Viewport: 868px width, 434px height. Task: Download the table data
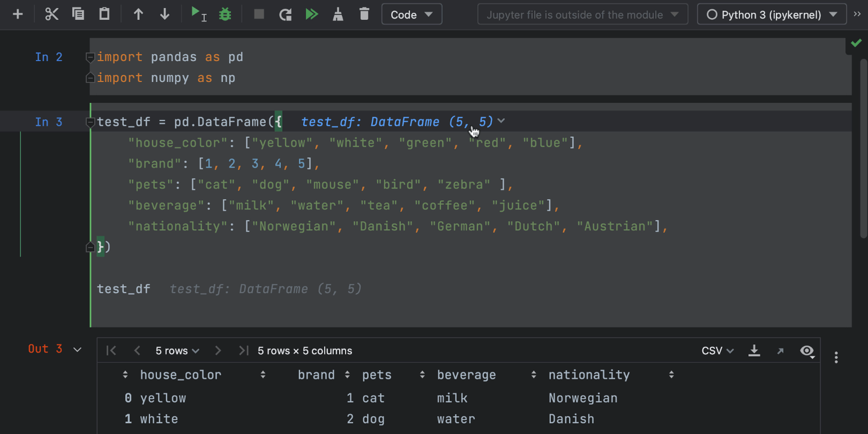(x=754, y=351)
